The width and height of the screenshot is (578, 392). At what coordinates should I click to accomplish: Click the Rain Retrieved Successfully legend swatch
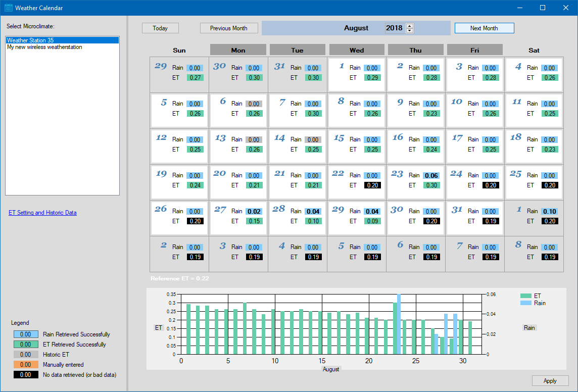point(26,334)
